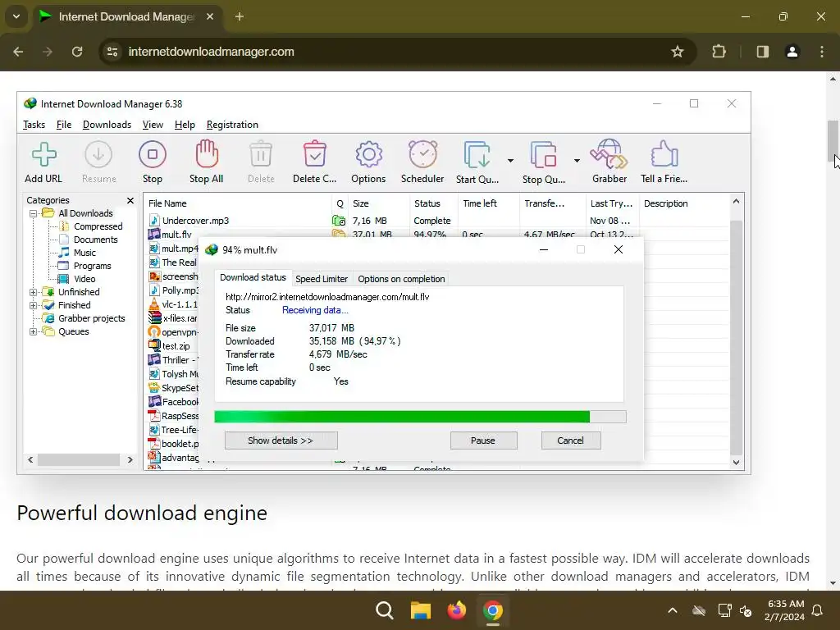Viewport: 840px width, 630px height.
Task: Click the Stop Queue toolbar icon
Action: (543, 155)
